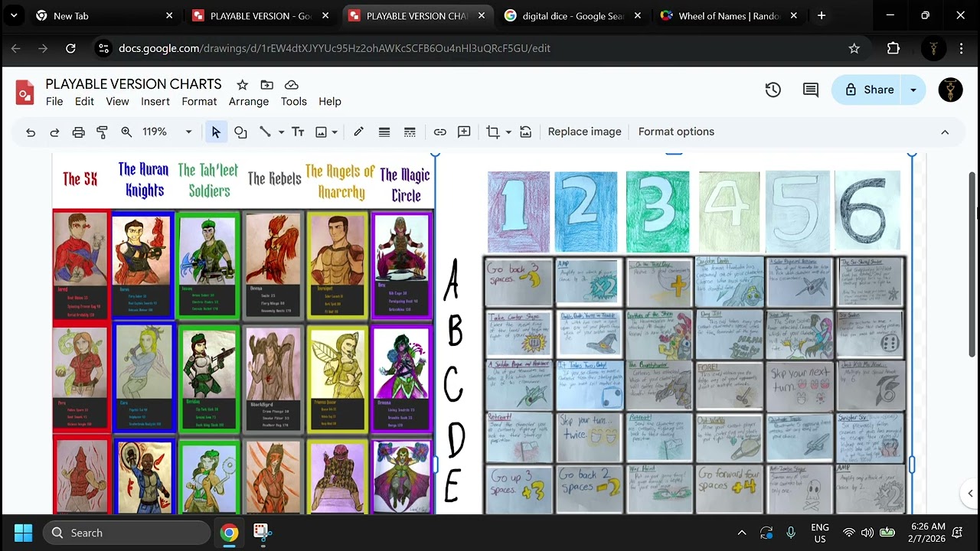Bookmark this page with the star
The width and height of the screenshot is (980, 551).
(x=854, y=48)
